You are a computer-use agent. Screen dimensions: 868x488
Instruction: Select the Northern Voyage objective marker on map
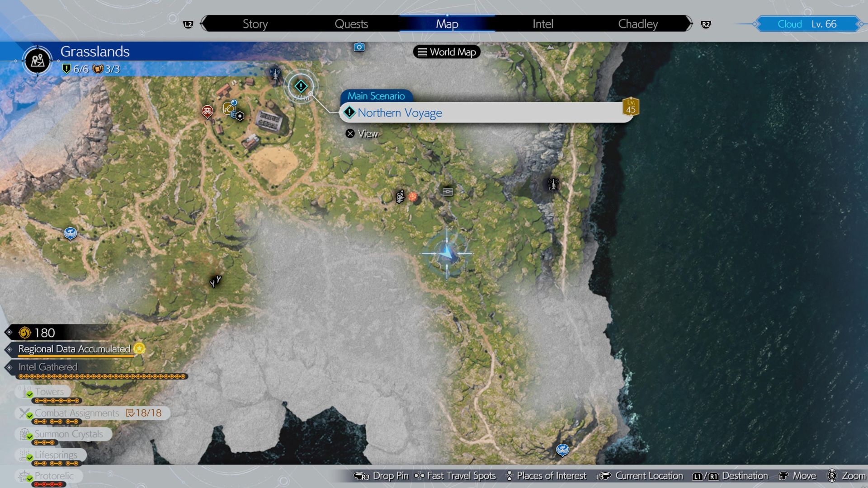301,86
